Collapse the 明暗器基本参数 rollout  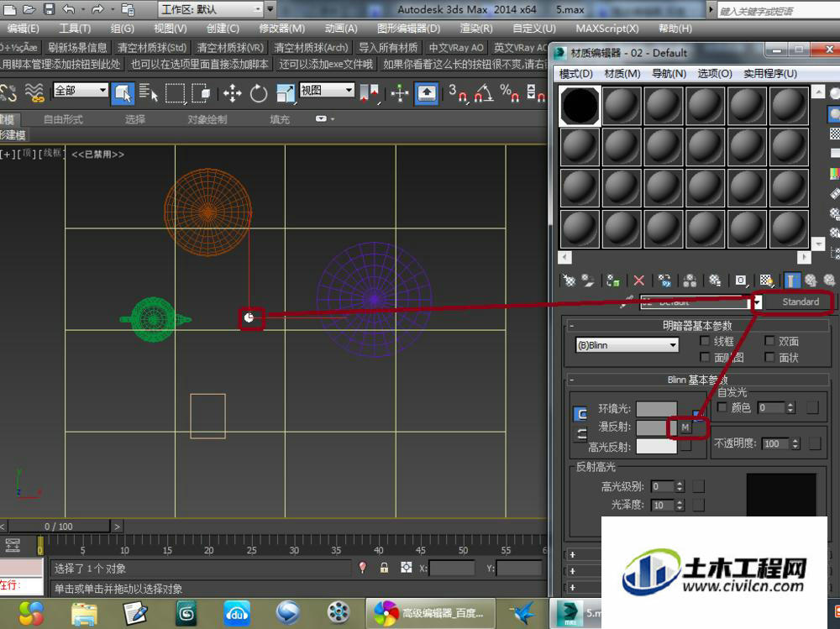[571, 325]
